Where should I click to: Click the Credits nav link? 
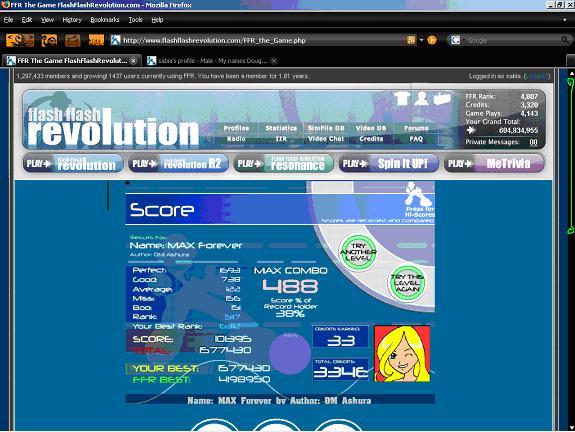(371, 139)
